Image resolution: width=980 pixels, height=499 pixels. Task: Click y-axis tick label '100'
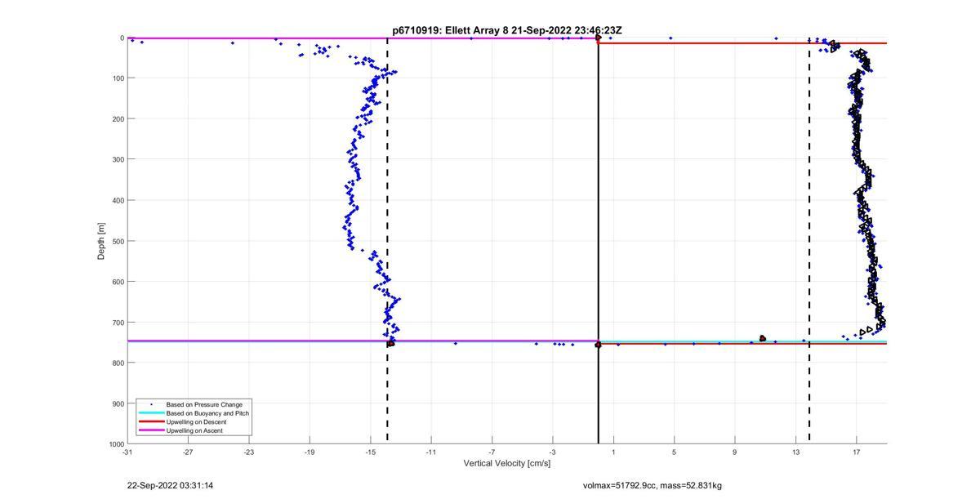pyautogui.click(x=118, y=78)
